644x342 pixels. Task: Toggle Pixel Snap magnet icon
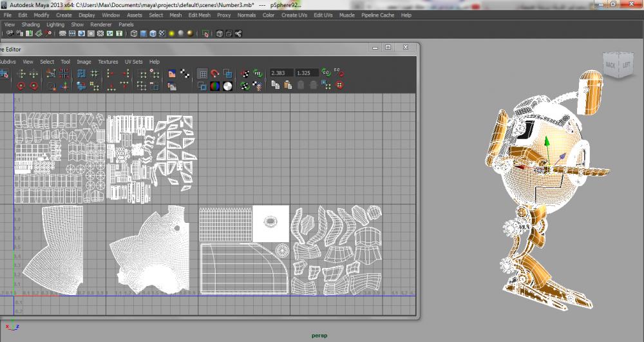(215, 73)
